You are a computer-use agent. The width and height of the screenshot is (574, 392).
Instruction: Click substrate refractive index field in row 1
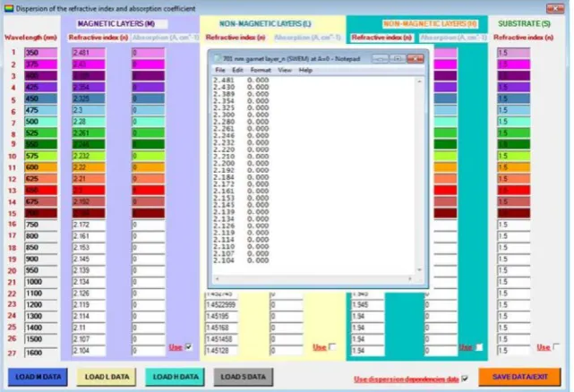514,53
